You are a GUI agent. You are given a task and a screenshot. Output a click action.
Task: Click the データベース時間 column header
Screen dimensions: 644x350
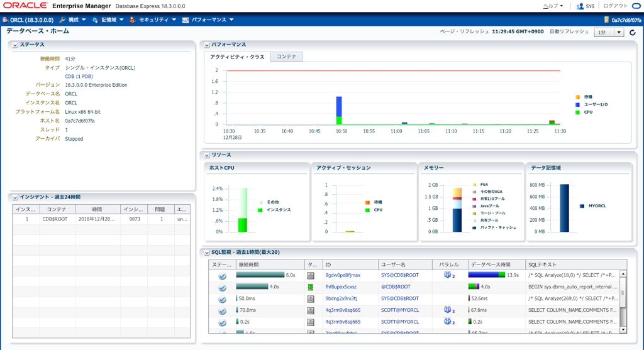click(x=496, y=265)
